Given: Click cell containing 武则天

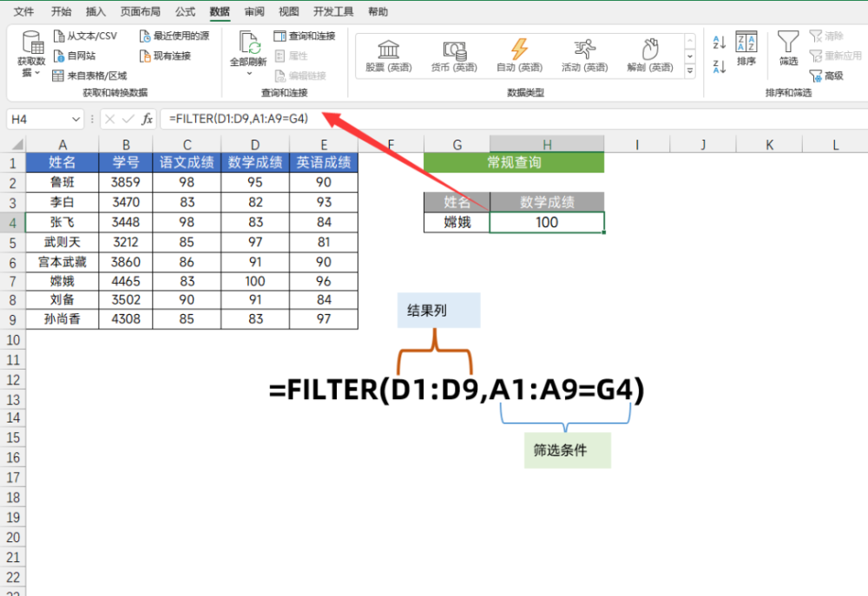Looking at the screenshot, I should (62, 242).
